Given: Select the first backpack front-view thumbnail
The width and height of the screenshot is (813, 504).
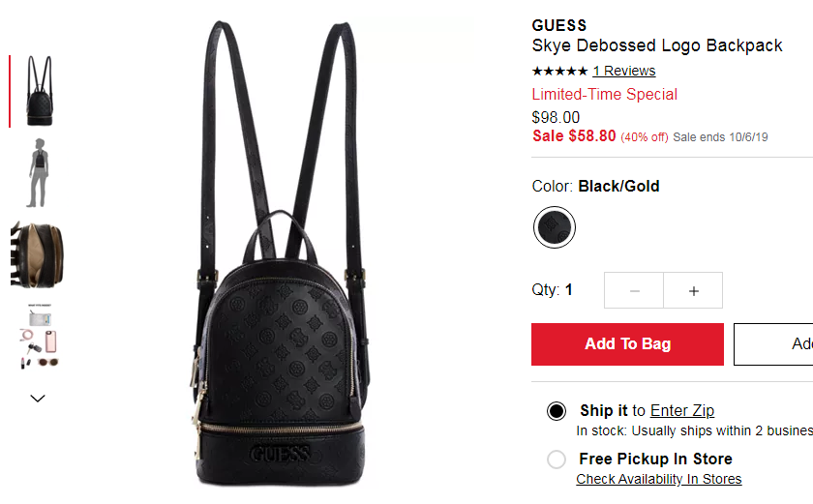Looking at the screenshot, I should pos(40,91).
